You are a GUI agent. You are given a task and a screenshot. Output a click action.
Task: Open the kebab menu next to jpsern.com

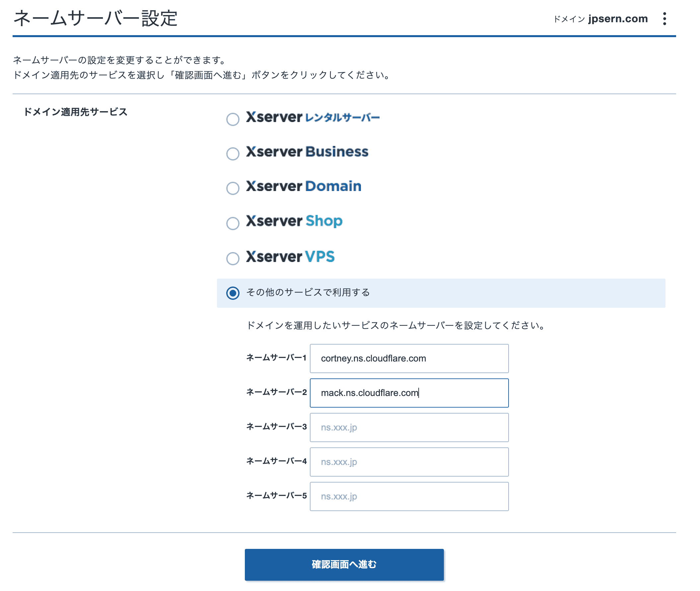[665, 19]
